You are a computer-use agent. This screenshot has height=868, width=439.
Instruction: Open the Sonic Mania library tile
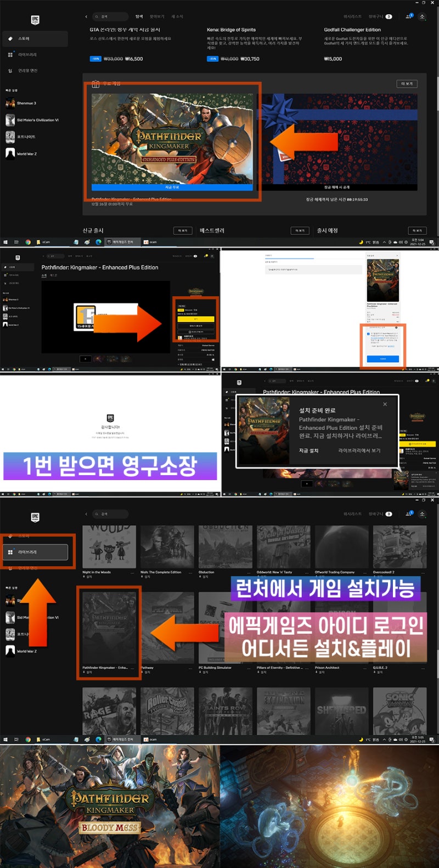[x=399, y=711]
